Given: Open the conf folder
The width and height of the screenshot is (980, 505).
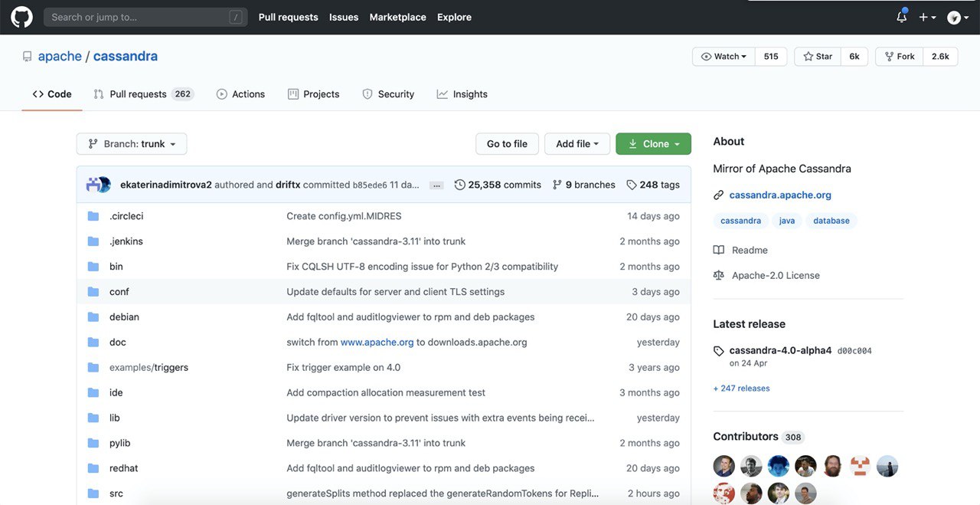Looking at the screenshot, I should [x=119, y=292].
